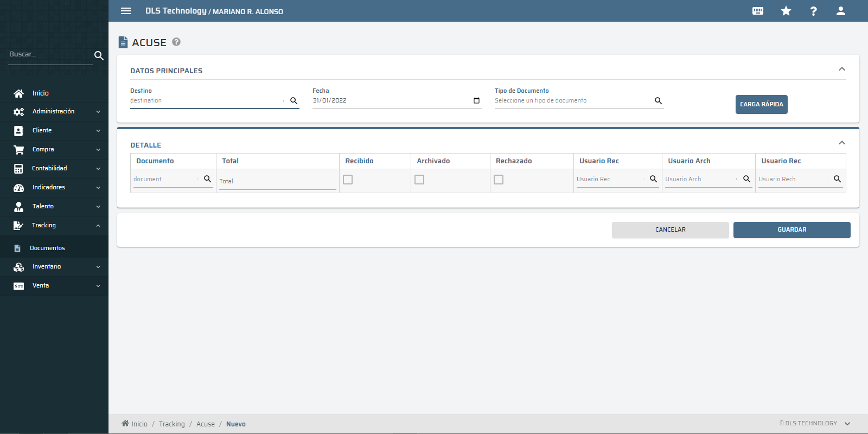Click the favorites star icon
The height and width of the screenshot is (434, 868).
786,11
